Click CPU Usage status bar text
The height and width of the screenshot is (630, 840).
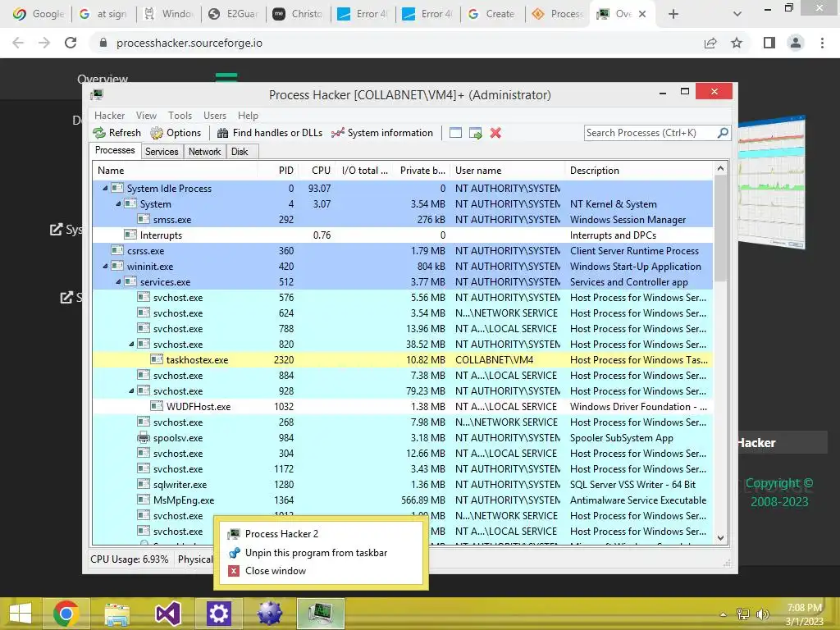coord(129,559)
